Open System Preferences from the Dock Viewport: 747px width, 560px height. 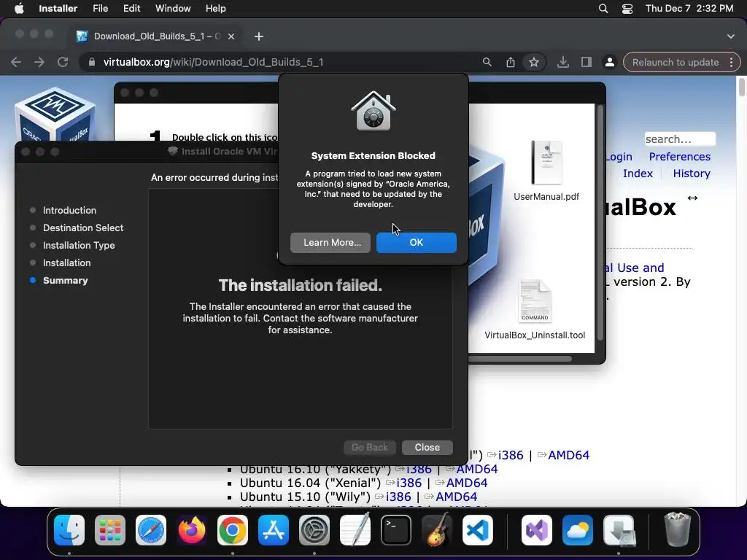coord(314,530)
